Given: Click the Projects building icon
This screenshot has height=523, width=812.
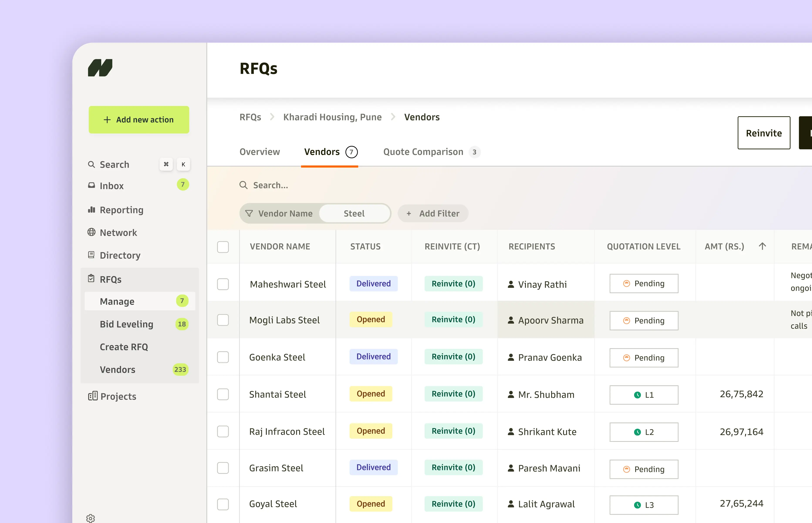Looking at the screenshot, I should 93,396.
